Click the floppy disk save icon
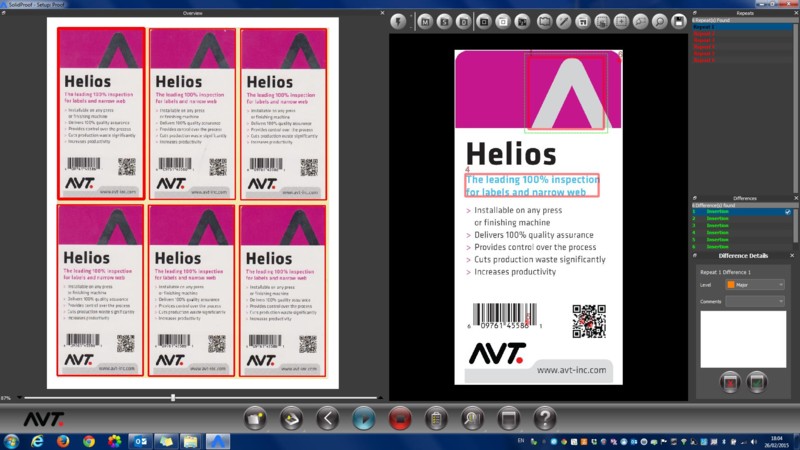This screenshot has width=800, height=450. pyautogui.click(x=679, y=21)
